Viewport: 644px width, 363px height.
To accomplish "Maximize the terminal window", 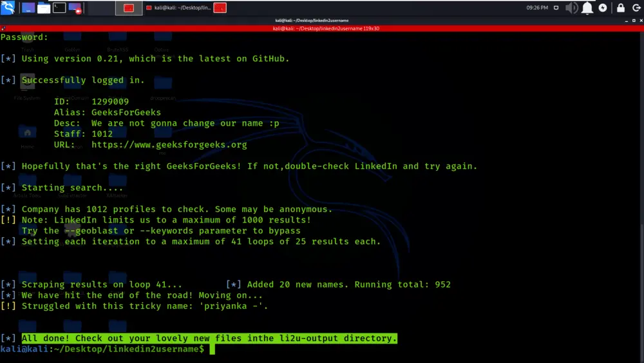I will pyautogui.click(x=634, y=21).
